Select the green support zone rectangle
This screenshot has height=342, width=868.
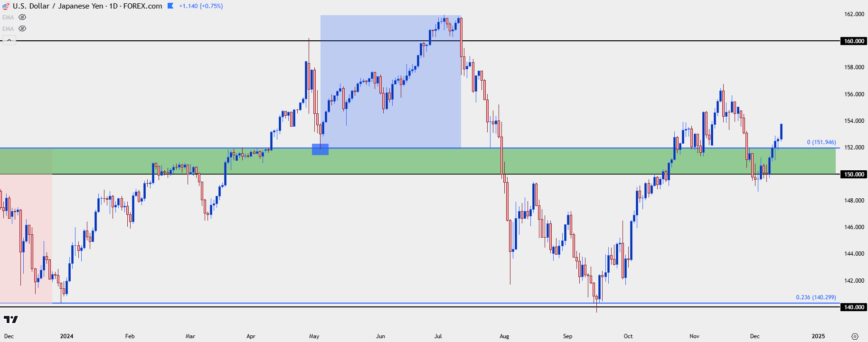pos(418,161)
